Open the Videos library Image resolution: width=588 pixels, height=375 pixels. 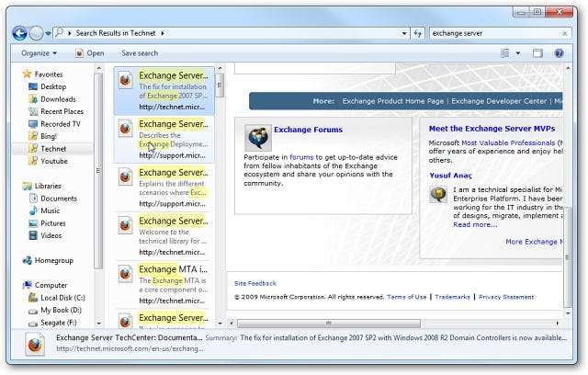click(51, 235)
